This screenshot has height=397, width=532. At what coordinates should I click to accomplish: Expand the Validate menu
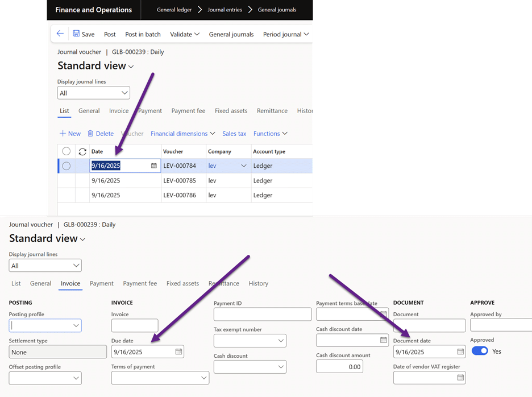(185, 34)
